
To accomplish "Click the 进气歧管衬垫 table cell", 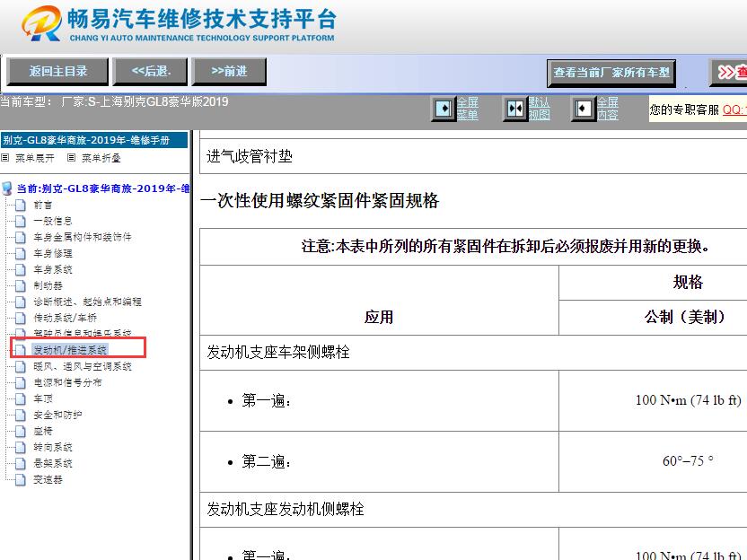I will pos(473,156).
